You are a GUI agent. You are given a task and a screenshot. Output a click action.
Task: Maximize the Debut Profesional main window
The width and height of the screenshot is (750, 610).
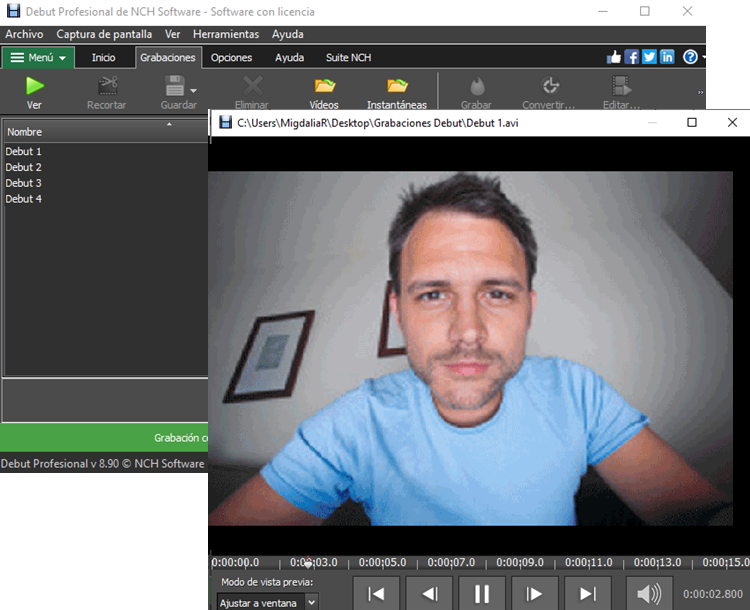[x=645, y=11]
